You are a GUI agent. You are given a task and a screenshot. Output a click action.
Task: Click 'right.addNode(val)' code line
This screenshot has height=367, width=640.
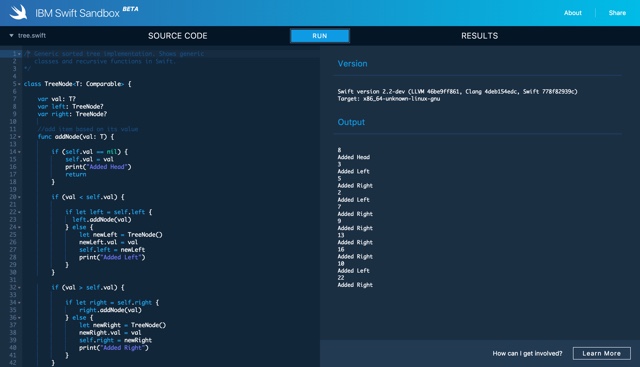click(x=111, y=310)
